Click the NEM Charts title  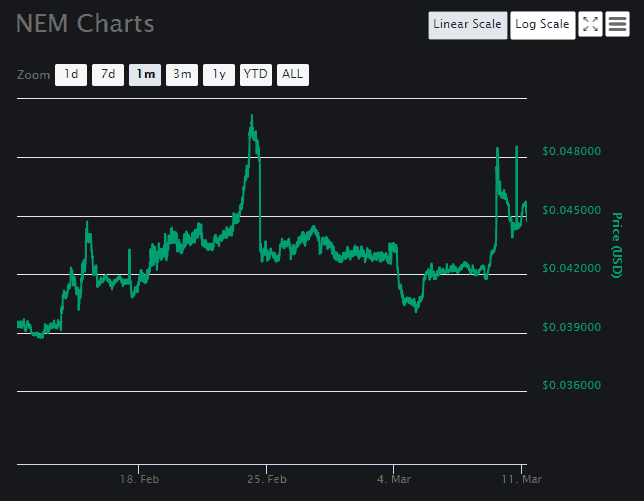pos(85,23)
